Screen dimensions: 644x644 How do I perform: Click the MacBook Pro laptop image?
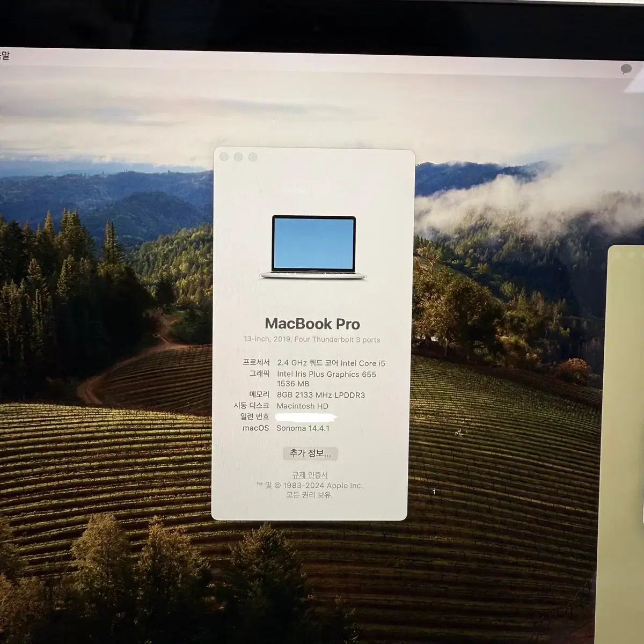(x=313, y=247)
